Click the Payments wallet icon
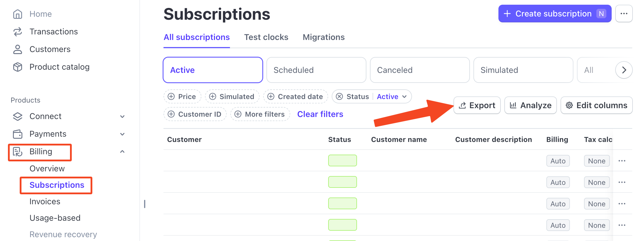 tap(18, 134)
